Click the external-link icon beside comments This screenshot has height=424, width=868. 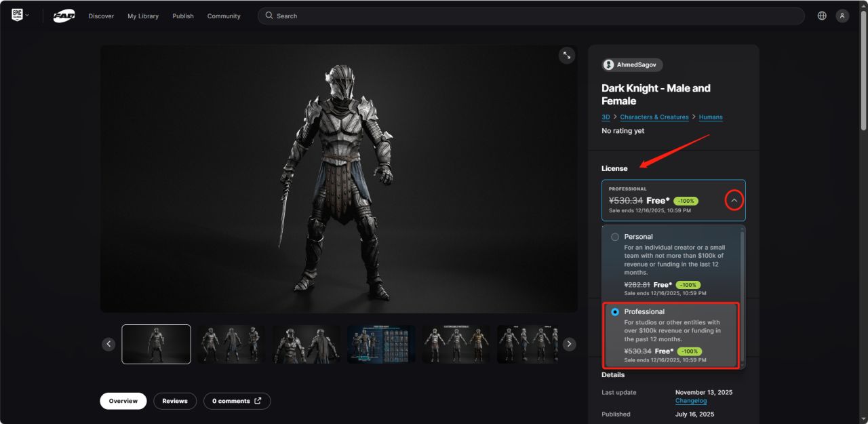click(x=258, y=401)
